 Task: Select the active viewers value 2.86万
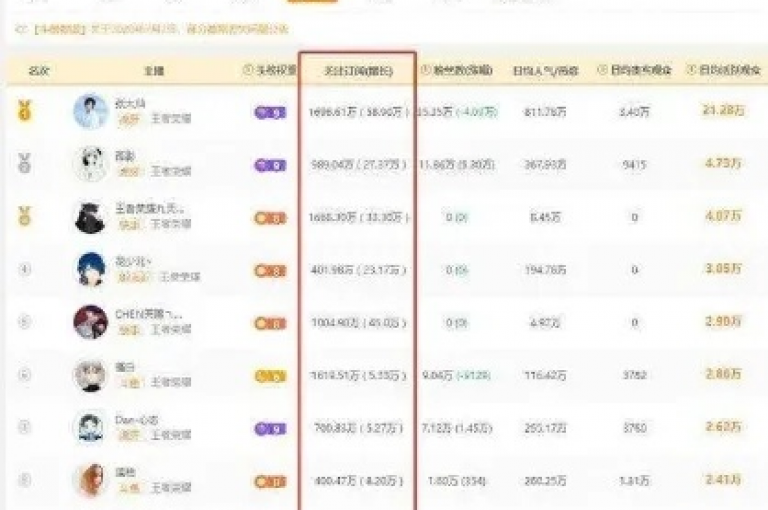click(x=723, y=374)
